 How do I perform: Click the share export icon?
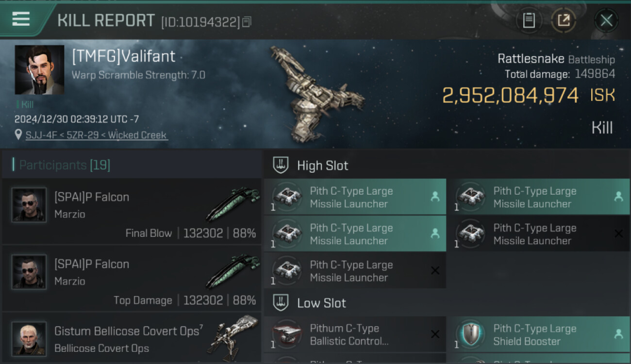pyautogui.click(x=564, y=20)
